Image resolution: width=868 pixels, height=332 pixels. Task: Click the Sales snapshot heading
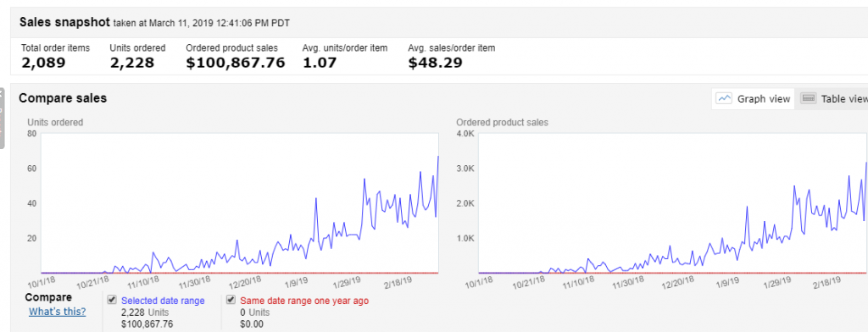click(64, 22)
